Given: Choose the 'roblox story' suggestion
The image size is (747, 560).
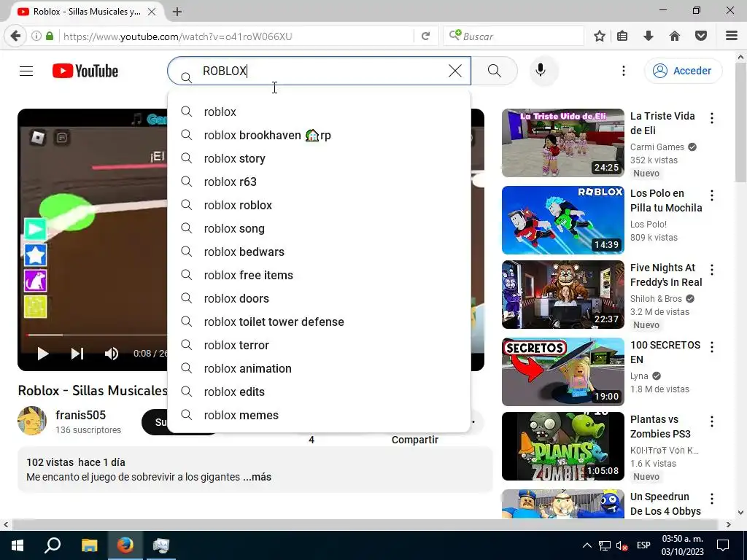Looking at the screenshot, I should pyautogui.click(x=320, y=158).
